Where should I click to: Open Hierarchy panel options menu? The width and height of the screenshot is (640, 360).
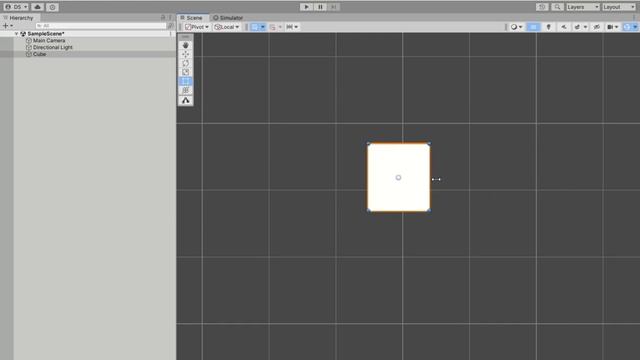(170, 18)
